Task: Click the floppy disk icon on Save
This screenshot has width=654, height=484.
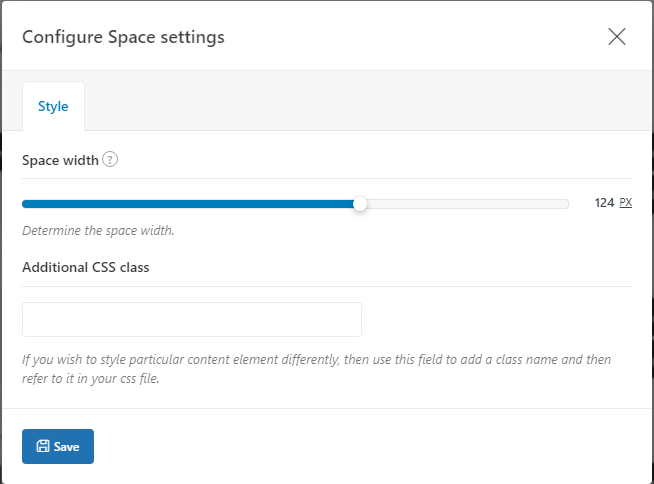Action: [43, 446]
